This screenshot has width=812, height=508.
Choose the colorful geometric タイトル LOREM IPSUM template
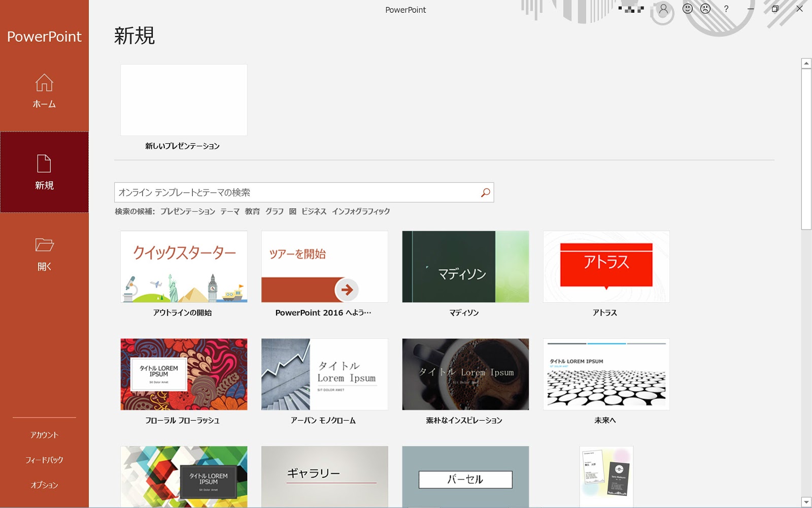pos(184,477)
